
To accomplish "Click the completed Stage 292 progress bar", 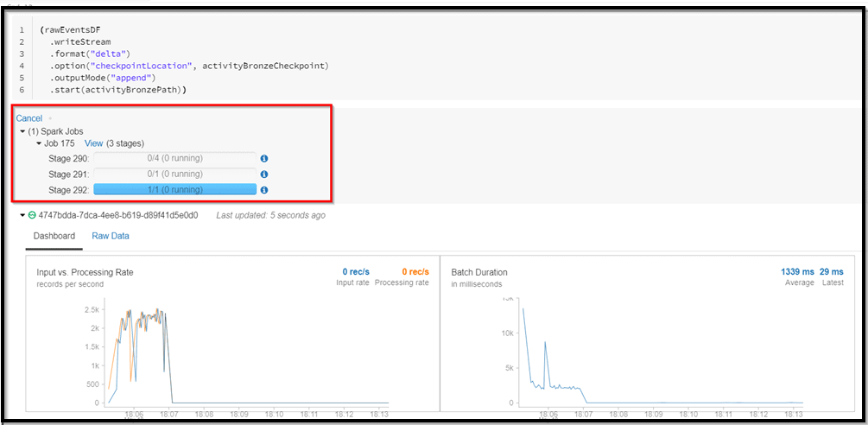I will [x=175, y=190].
